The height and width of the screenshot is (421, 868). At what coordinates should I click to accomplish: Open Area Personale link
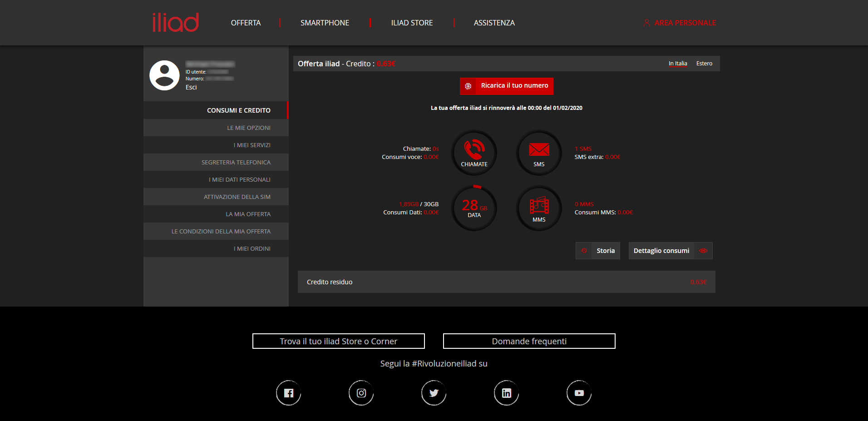point(685,23)
